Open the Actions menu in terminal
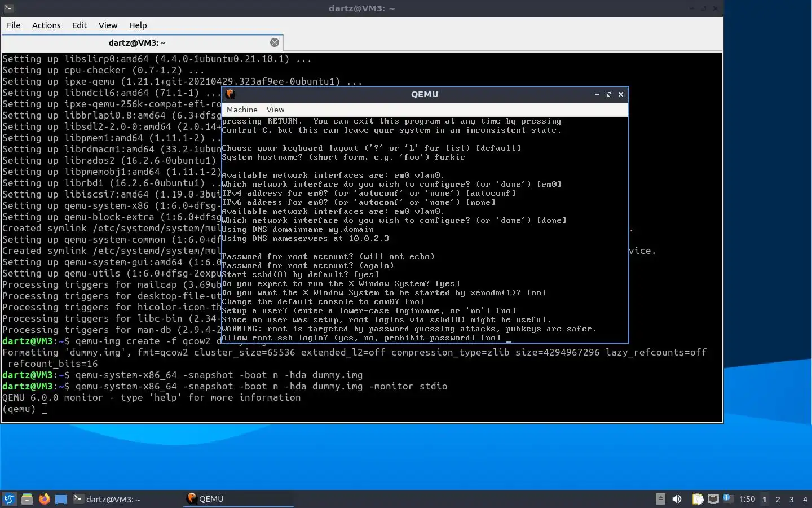 point(46,25)
